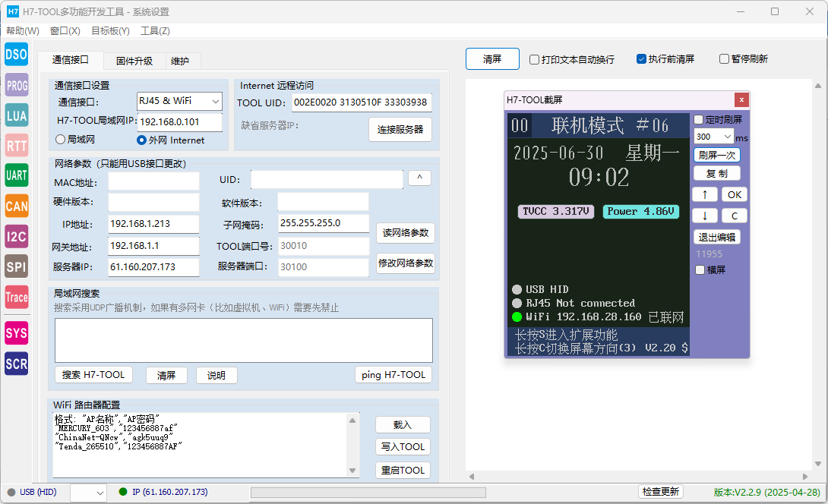This screenshot has width=828, height=504.
Task: Click the H7-TOOL局域网IP input field
Action: tap(180, 122)
